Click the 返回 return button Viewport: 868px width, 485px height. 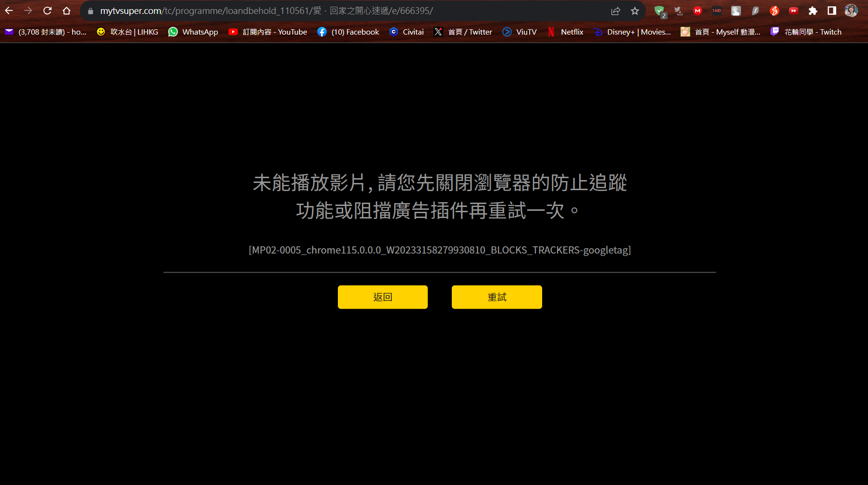point(383,297)
